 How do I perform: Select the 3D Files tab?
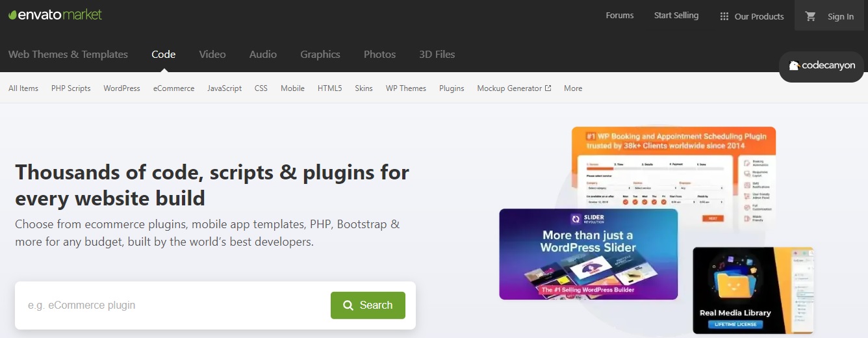pyautogui.click(x=437, y=54)
